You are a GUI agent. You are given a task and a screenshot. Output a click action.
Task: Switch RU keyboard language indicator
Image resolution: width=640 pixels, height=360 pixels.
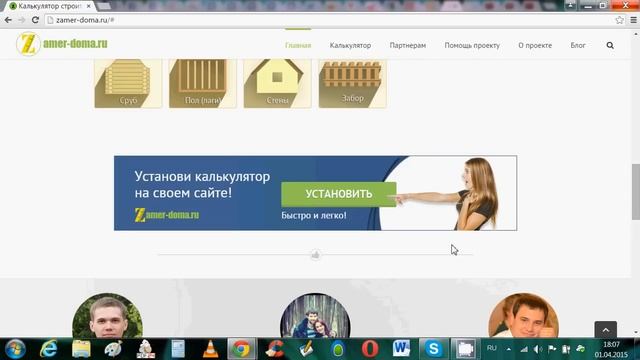pos(492,348)
